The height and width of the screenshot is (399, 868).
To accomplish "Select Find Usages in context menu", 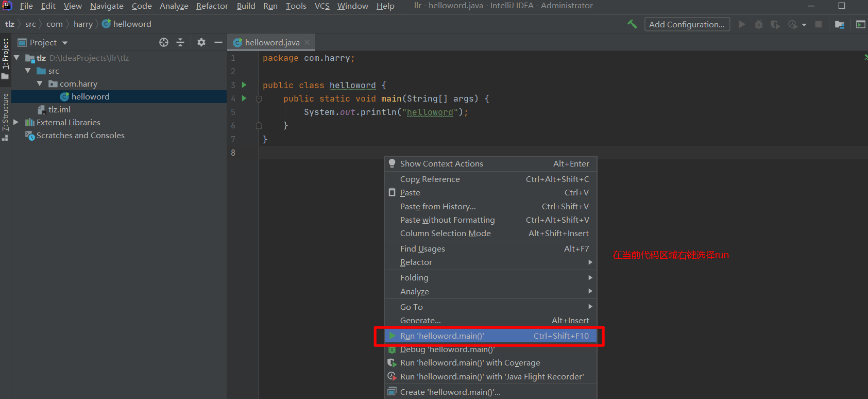I will click(x=491, y=249).
